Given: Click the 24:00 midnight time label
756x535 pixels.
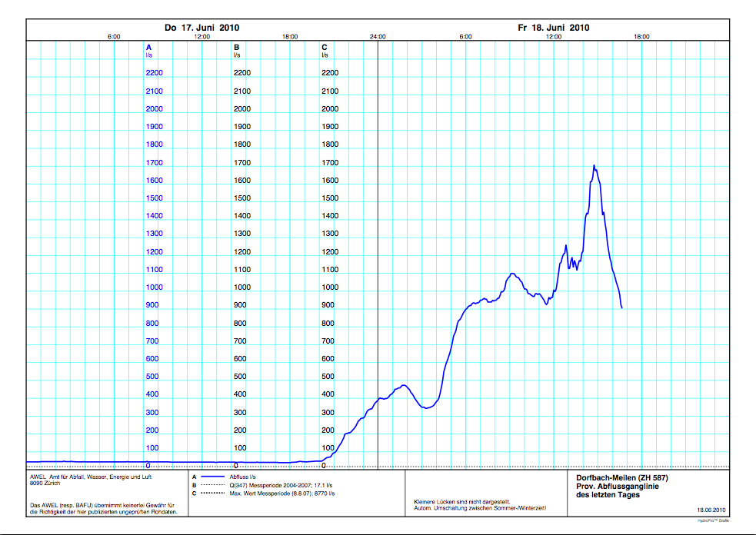Looking at the screenshot, I should click(x=378, y=37).
